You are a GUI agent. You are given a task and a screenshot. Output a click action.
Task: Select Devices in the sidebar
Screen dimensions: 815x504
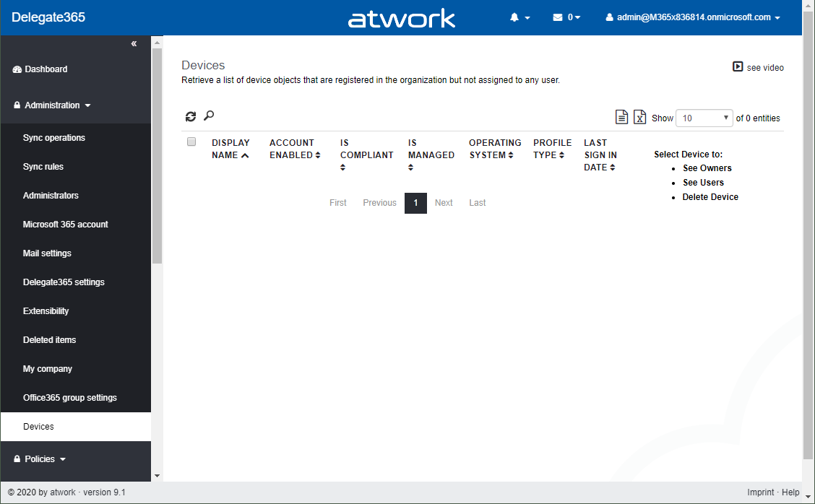coord(76,427)
